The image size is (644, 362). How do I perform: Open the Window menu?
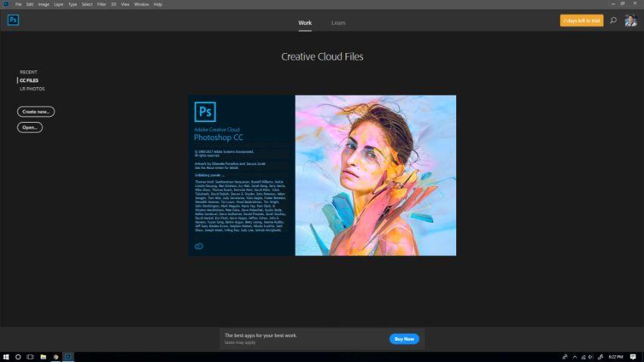click(x=142, y=5)
